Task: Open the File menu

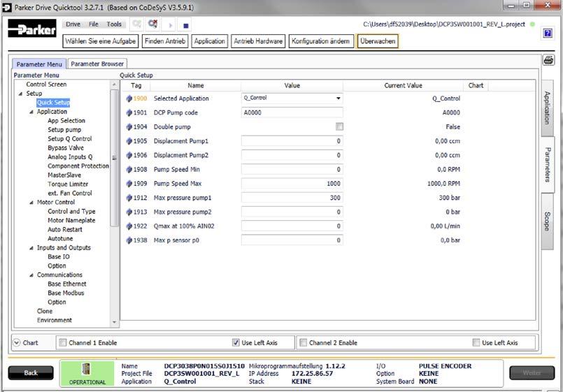Action: click(x=94, y=24)
